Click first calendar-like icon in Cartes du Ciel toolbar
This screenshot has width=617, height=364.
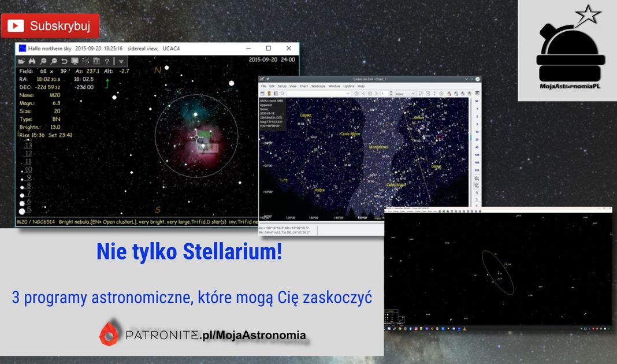tap(262, 94)
